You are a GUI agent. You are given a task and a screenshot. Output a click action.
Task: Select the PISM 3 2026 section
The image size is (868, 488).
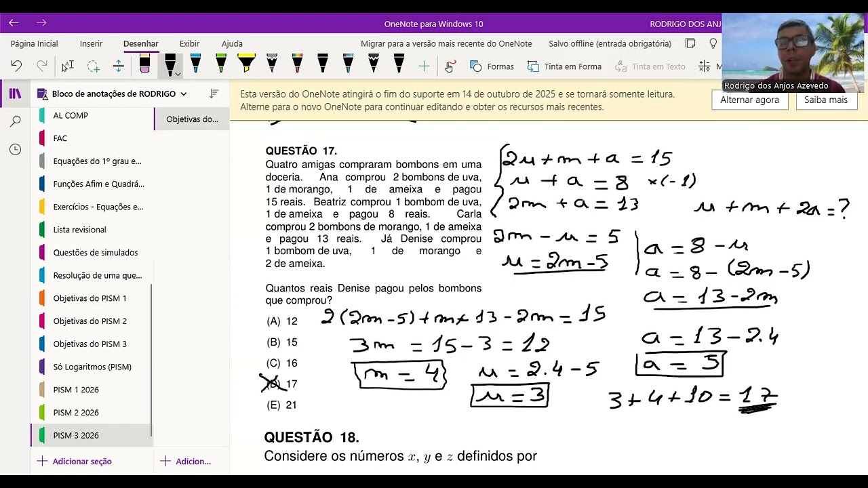point(92,435)
